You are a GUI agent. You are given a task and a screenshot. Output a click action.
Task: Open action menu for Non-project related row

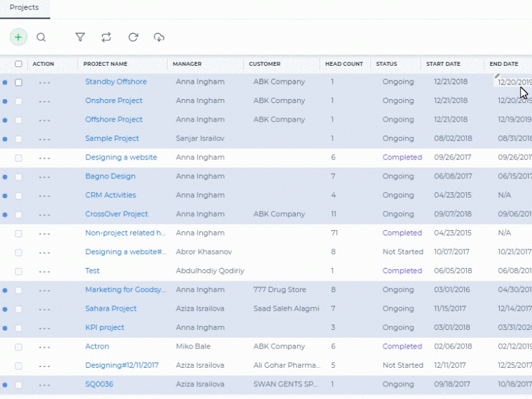45,234
